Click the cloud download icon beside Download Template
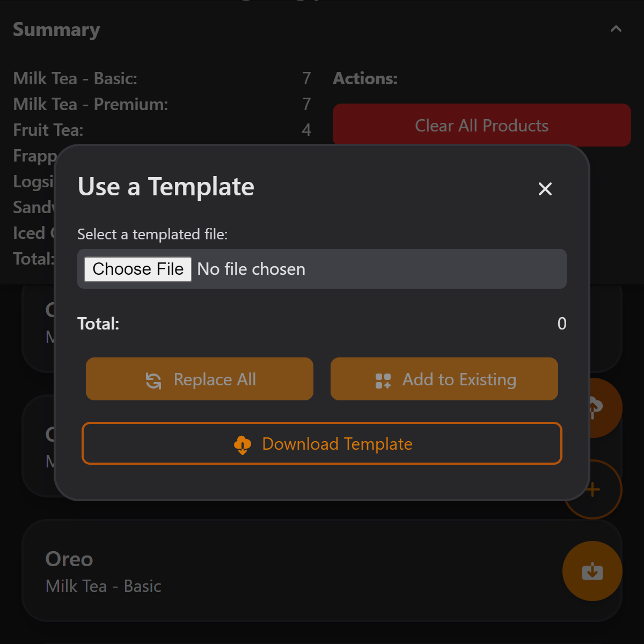This screenshot has width=644, height=644. tap(243, 444)
